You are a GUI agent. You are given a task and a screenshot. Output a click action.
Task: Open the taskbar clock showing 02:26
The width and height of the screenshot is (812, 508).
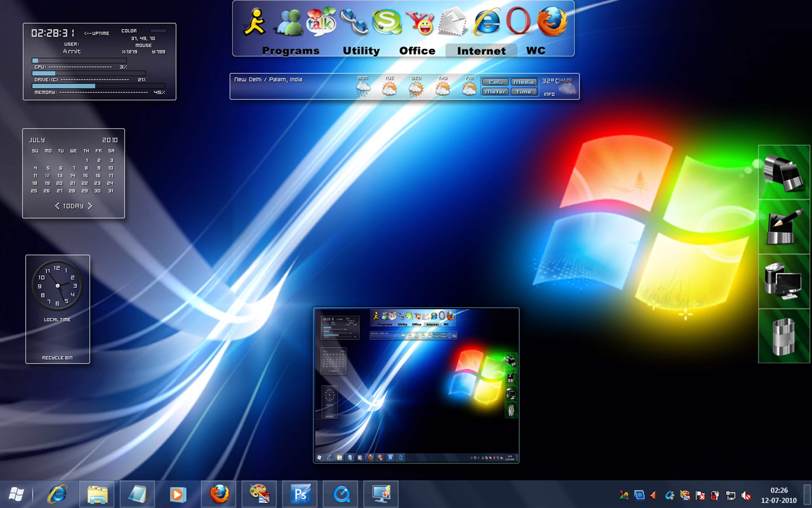coord(779,495)
